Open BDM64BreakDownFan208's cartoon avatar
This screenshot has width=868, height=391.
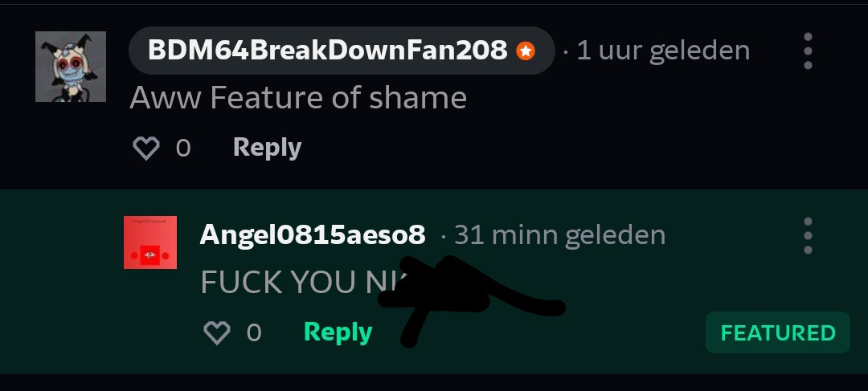[x=71, y=67]
